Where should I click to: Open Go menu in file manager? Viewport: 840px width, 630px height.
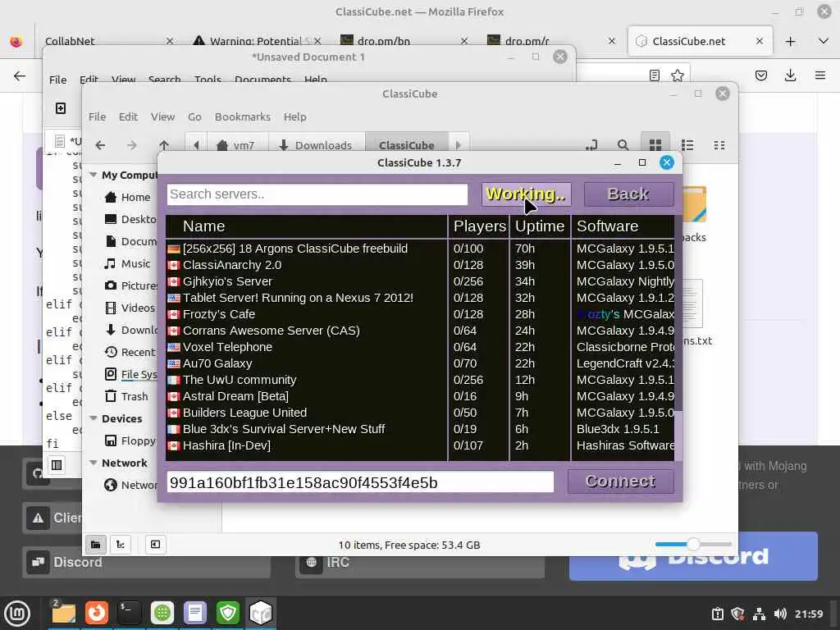point(194,116)
